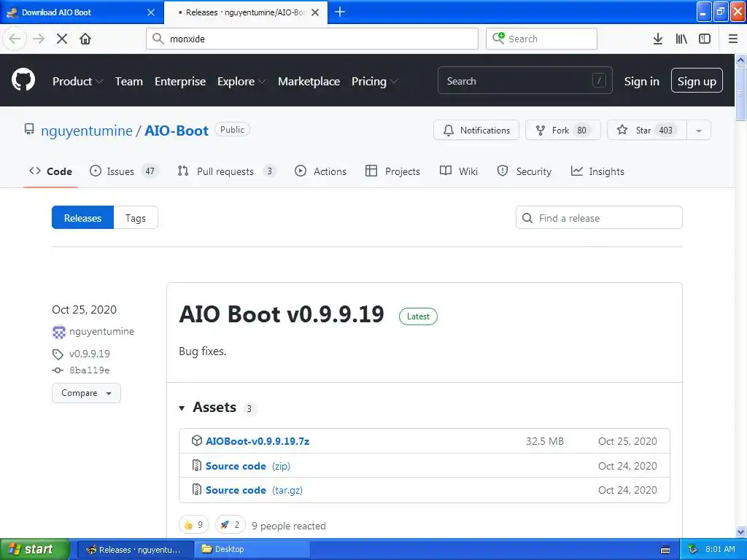Click the thumbs up reaction with 9
Image resolution: width=747 pixels, height=560 pixels.
194,525
